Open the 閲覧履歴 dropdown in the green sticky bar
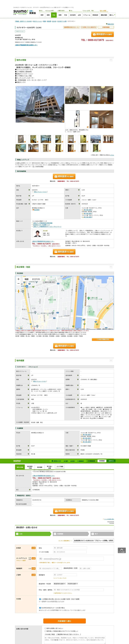This screenshot has width=129, height=644. click(92, 461)
